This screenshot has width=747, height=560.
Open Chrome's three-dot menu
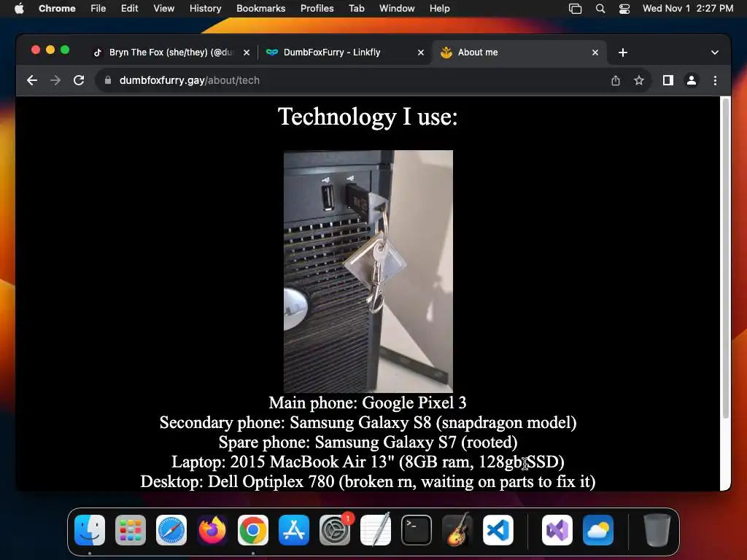tap(715, 80)
